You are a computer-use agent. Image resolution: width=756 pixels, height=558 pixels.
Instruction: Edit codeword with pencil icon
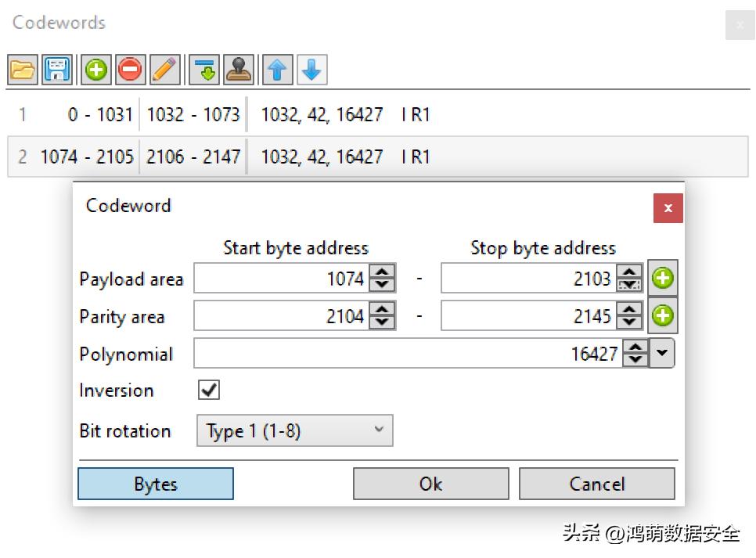click(165, 70)
